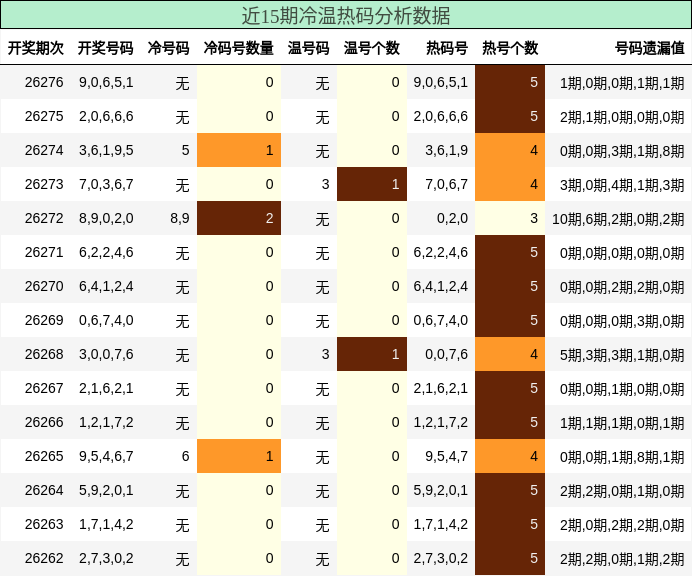Select the 开奖期次 column header
Screen dimensions: 692x576
point(36,48)
